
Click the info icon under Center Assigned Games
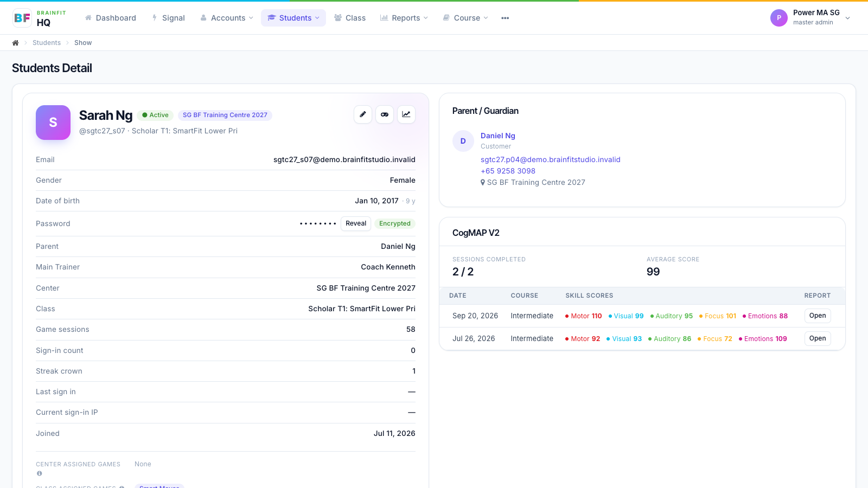tap(39, 473)
